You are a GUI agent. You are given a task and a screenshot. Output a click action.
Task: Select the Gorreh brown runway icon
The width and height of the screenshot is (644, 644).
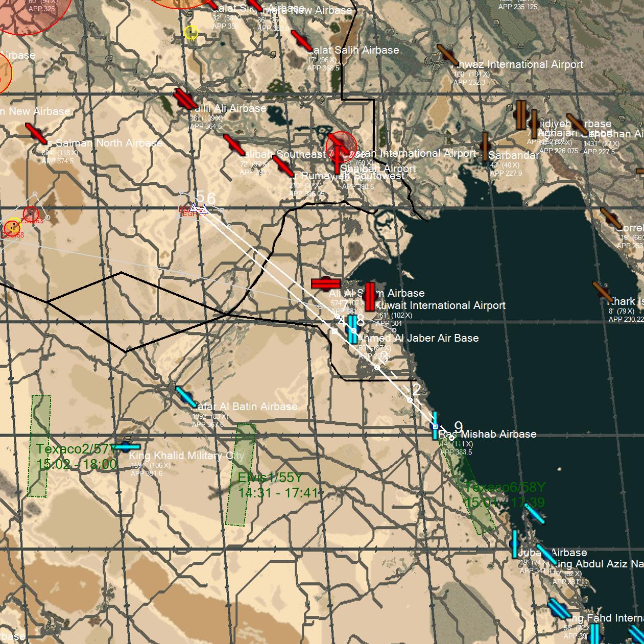point(611,219)
